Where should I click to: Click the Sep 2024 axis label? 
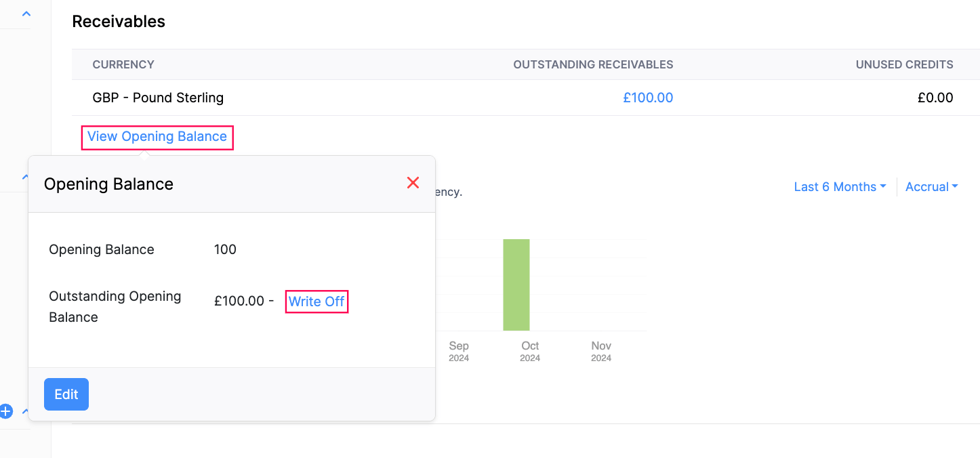[x=459, y=351]
